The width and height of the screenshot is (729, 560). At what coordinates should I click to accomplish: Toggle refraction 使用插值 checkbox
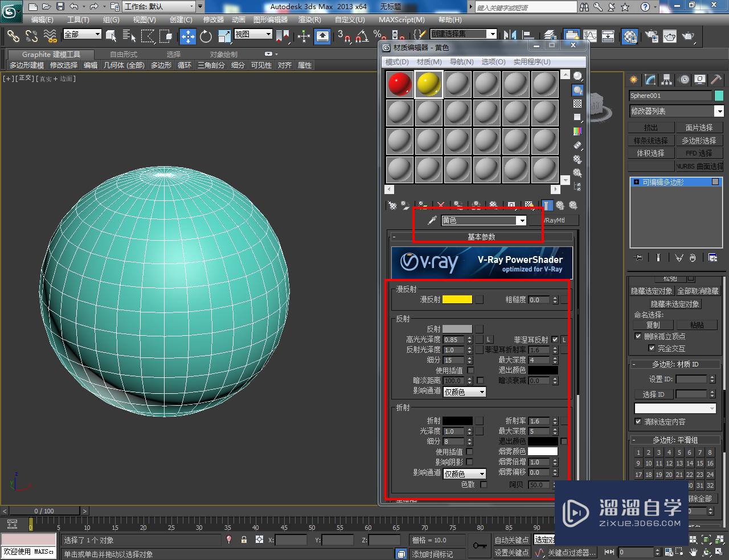tap(469, 451)
